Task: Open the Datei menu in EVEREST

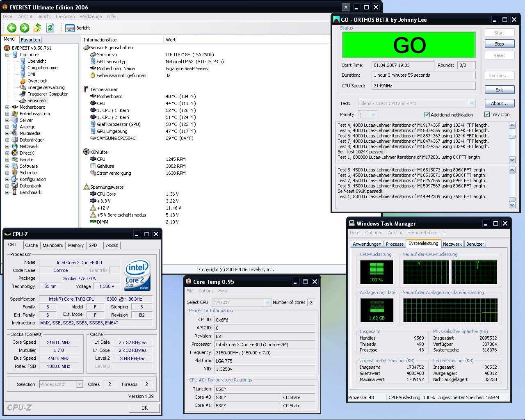Action: (x=8, y=16)
